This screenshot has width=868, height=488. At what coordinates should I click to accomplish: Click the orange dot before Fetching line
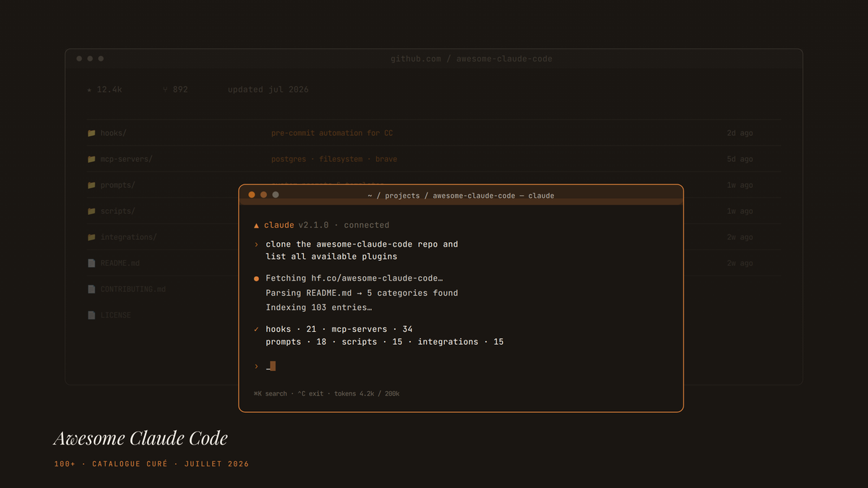pos(257,278)
